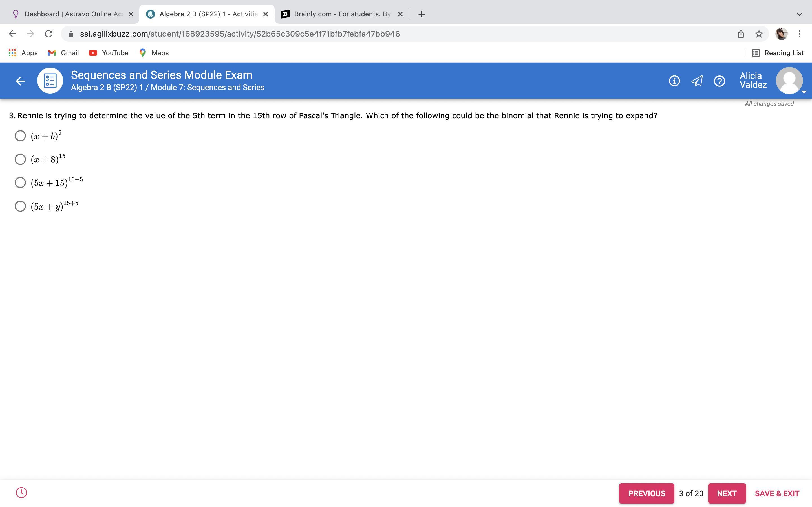
Task: Click the exam back arrow icon
Action: [20, 81]
